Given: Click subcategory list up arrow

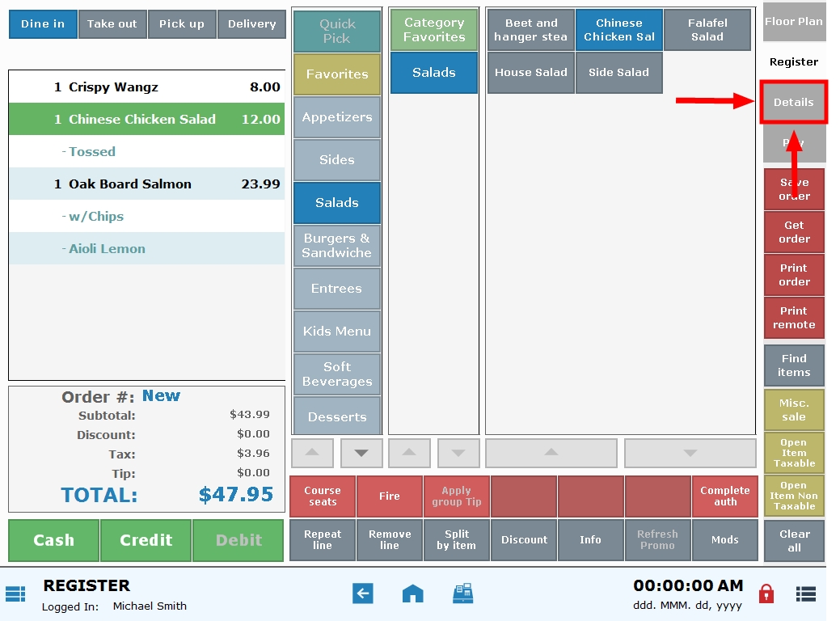Looking at the screenshot, I should point(409,453).
